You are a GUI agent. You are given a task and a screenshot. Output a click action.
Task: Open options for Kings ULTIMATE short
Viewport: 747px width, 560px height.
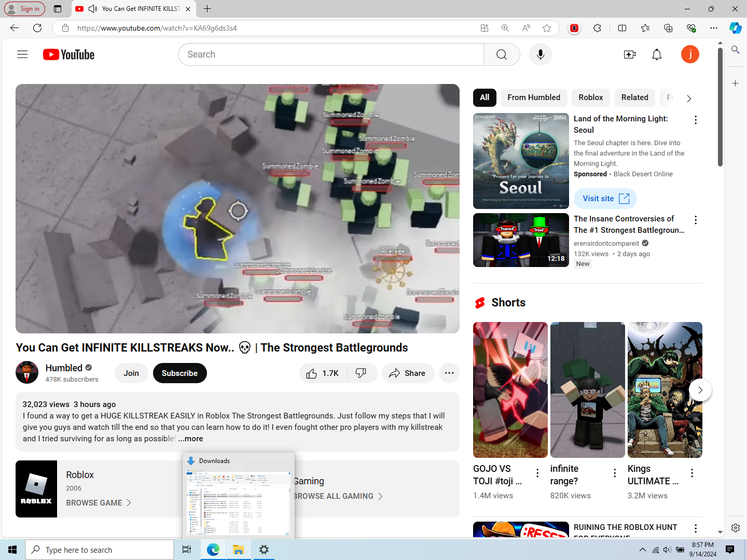pyautogui.click(x=692, y=473)
